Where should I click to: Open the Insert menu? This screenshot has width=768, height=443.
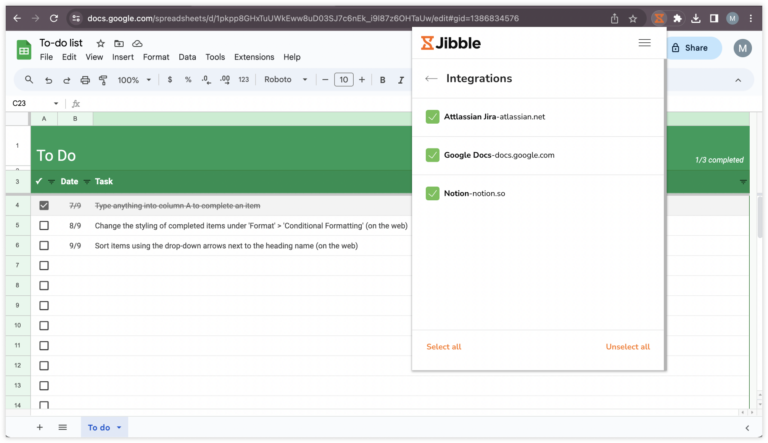122,57
